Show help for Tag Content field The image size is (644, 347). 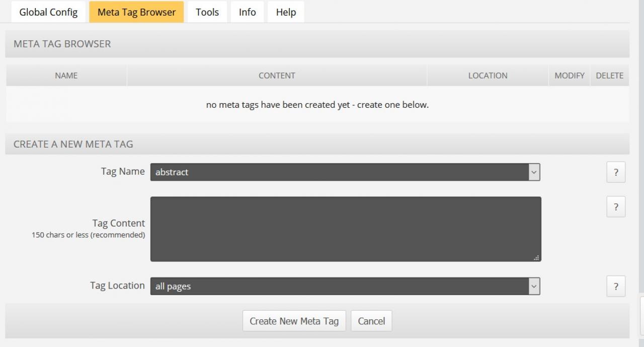point(616,207)
